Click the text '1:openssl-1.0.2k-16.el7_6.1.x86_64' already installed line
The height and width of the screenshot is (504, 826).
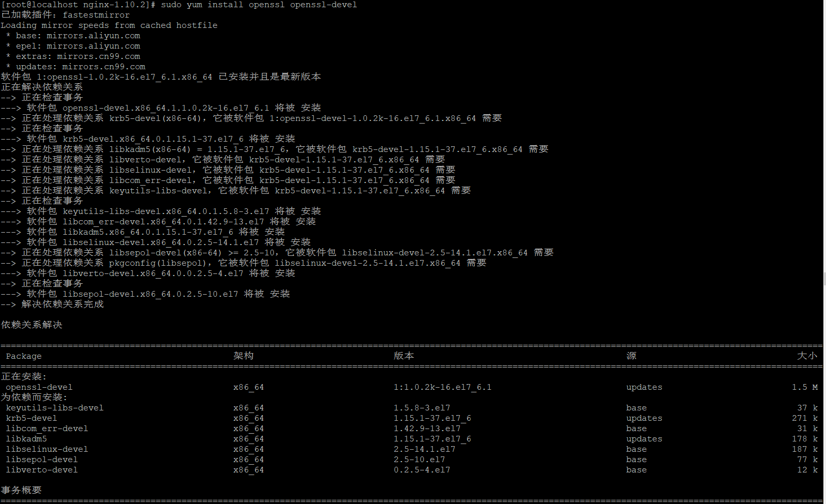[161, 77]
